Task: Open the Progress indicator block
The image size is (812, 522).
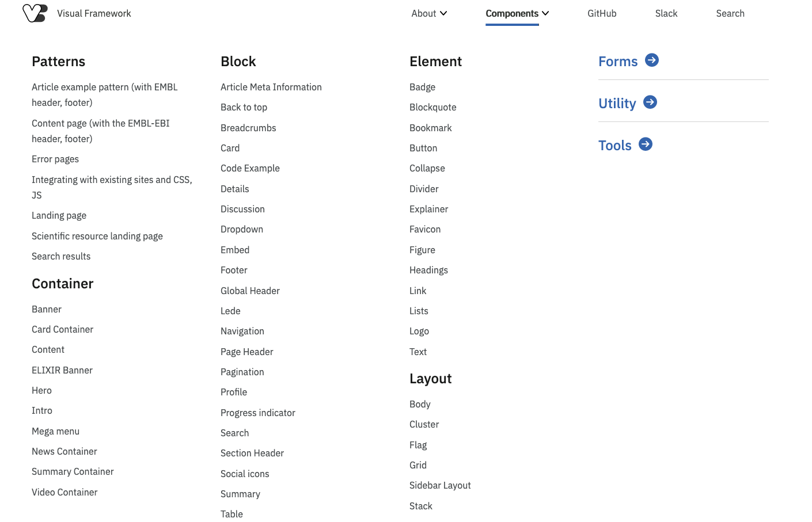Action: (257, 413)
